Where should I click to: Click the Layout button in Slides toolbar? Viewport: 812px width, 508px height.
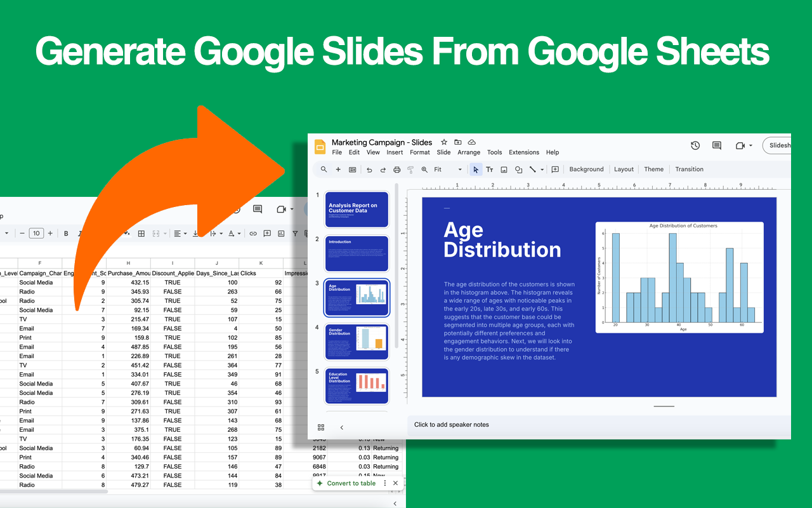pyautogui.click(x=624, y=170)
